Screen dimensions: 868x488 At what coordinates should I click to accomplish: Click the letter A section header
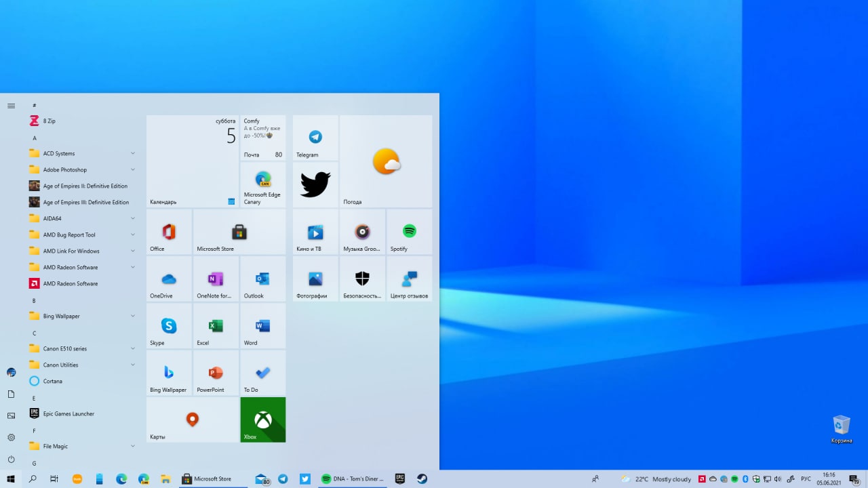(x=35, y=138)
